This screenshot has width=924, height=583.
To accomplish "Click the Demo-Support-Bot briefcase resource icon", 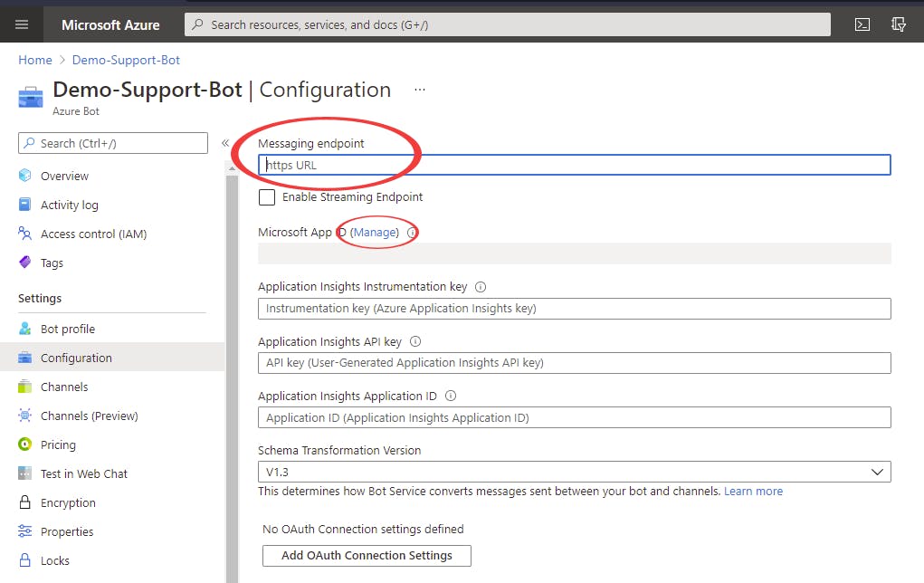I will pos(31,97).
